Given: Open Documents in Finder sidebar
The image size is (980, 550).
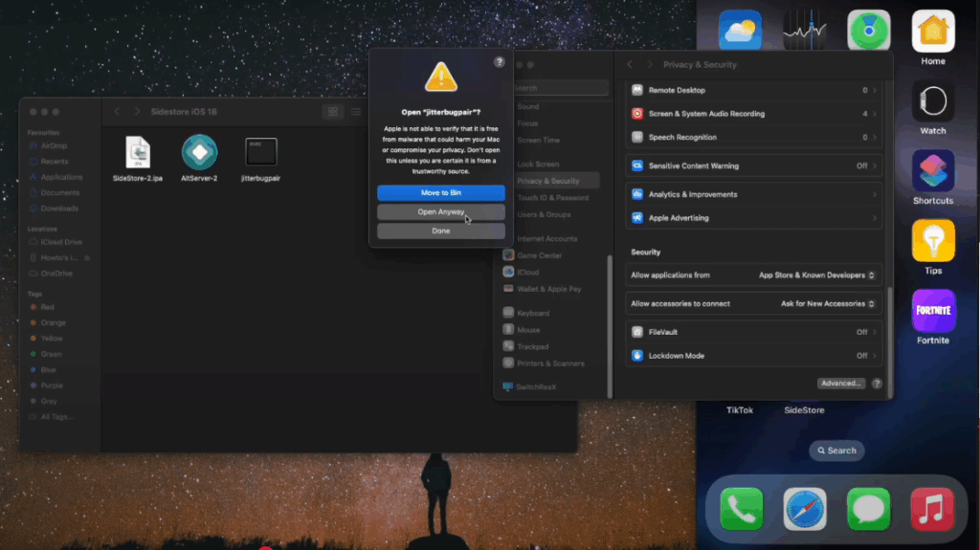Looking at the screenshot, I should pos(60,192).
